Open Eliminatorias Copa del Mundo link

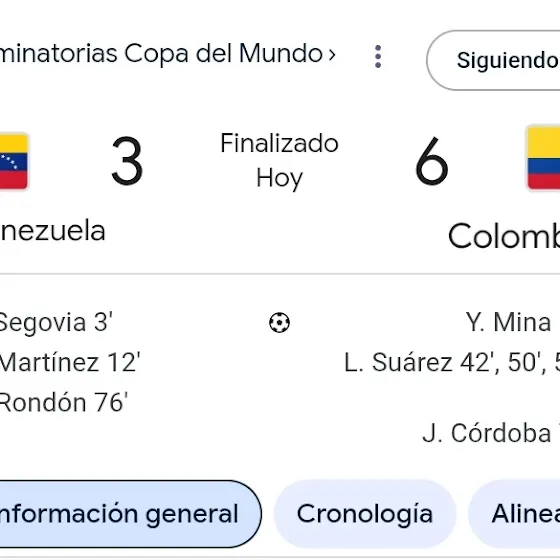[x=161, y=54]
